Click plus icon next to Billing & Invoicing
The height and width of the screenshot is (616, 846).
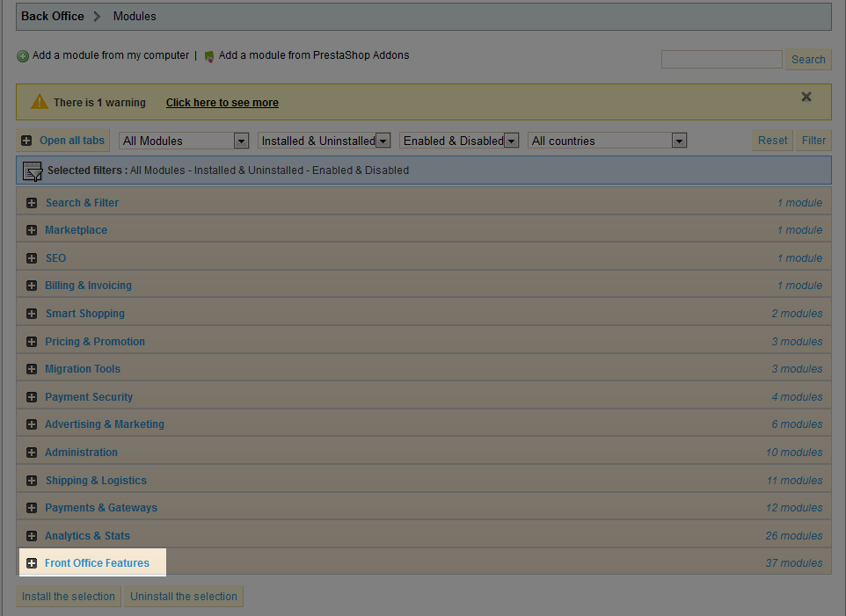click(x=32, y=286)
